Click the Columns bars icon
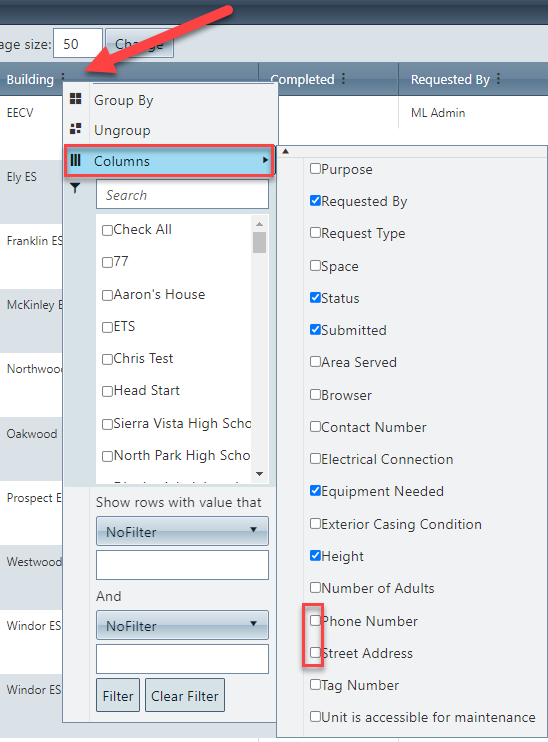 click(x=76, y=160)
